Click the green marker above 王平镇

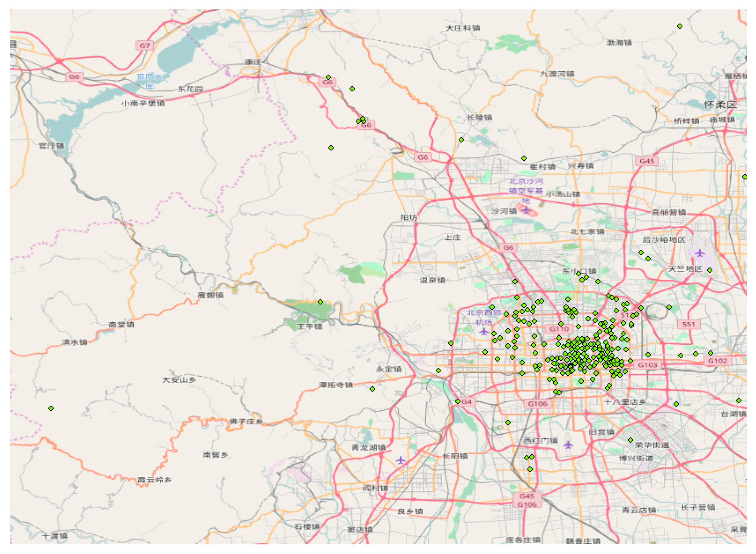pyautogui.click(x=320, y=302)
